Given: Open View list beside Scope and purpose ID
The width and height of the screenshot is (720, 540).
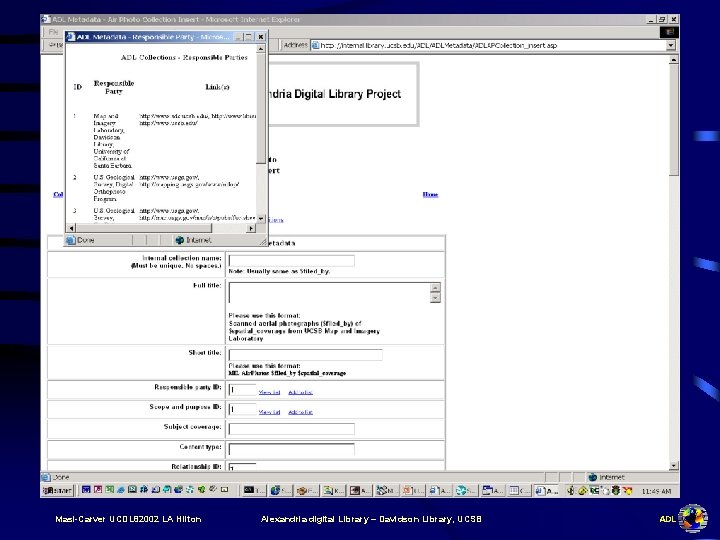Looking at the screenshot, I should click(269, 412).
